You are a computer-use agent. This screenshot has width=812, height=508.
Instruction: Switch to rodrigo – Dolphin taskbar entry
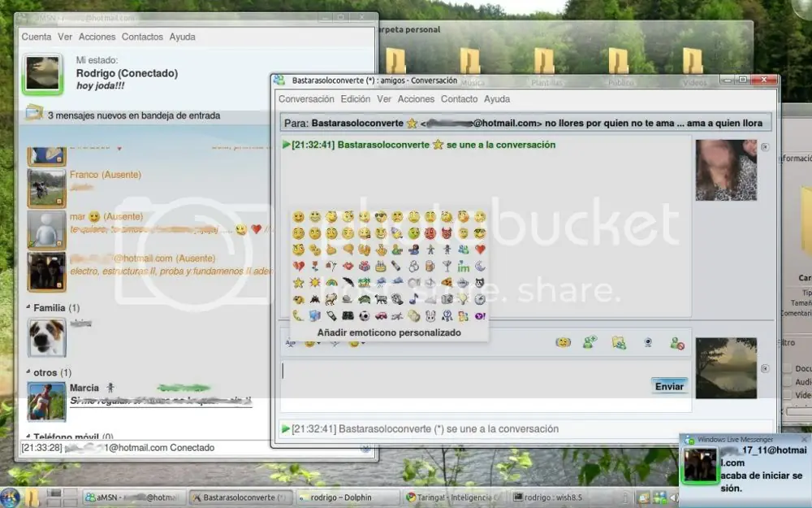click(x=348, y=497)
